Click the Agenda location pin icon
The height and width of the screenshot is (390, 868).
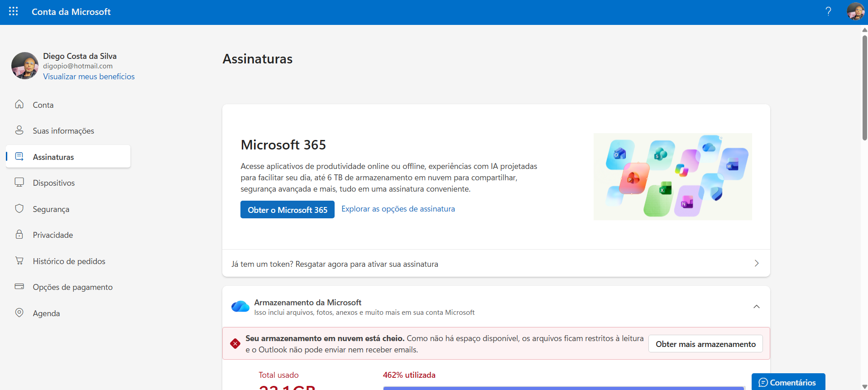pos(19,313)
